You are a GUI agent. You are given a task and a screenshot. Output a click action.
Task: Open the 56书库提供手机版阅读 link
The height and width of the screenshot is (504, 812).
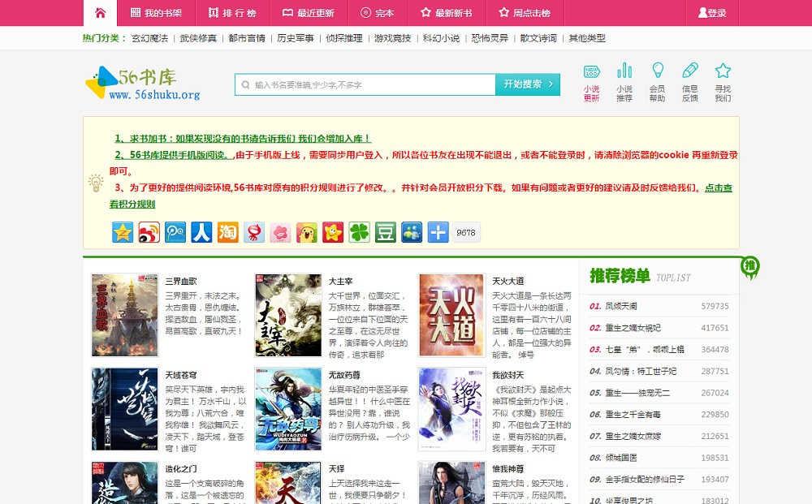(175, 155)
